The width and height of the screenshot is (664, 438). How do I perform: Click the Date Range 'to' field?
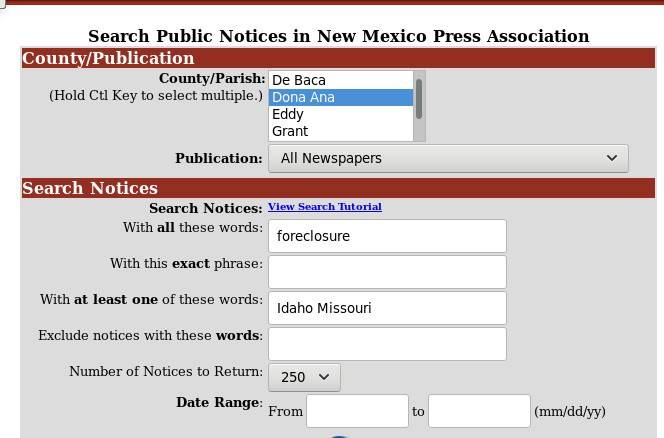[478, 411]
